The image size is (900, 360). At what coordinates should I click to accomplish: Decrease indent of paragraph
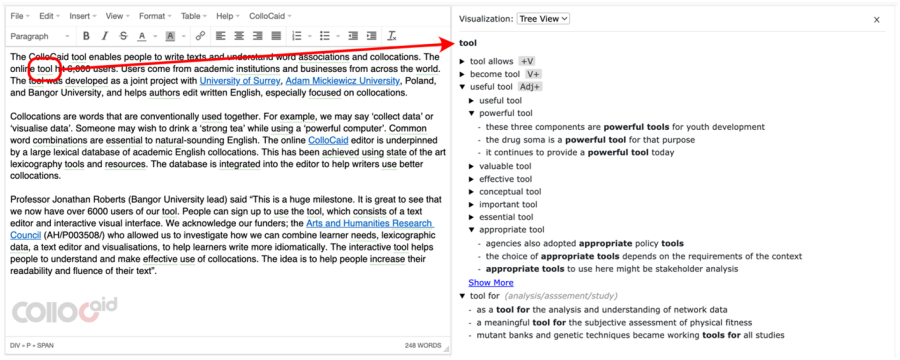(x=353, y=36)
